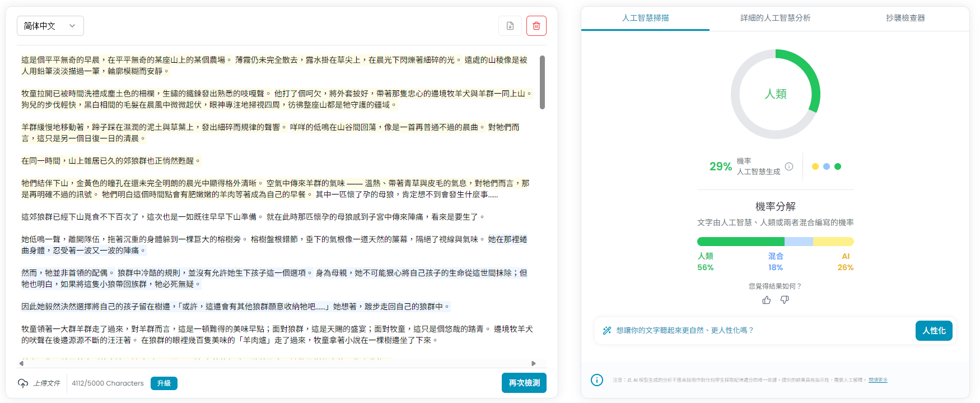Viewport: 980px width, 403px height.
Task: Click the 人性化 button
Action: point(934,331)
